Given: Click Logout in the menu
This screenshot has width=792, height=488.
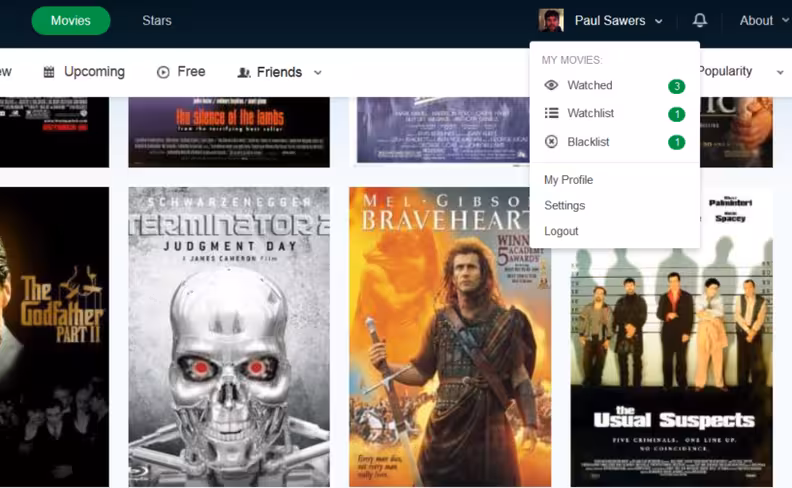Looking at the screenshot, I should 561,231.
